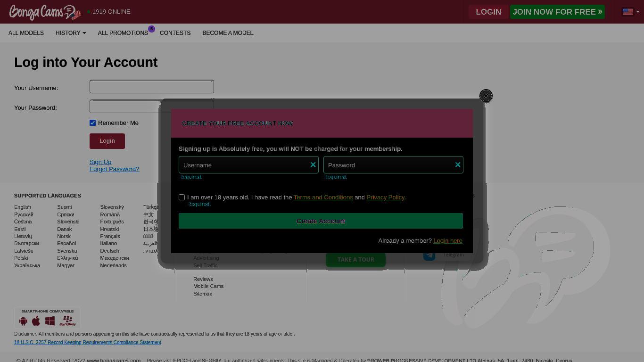Select Nederlands language

tap(113, 265)
